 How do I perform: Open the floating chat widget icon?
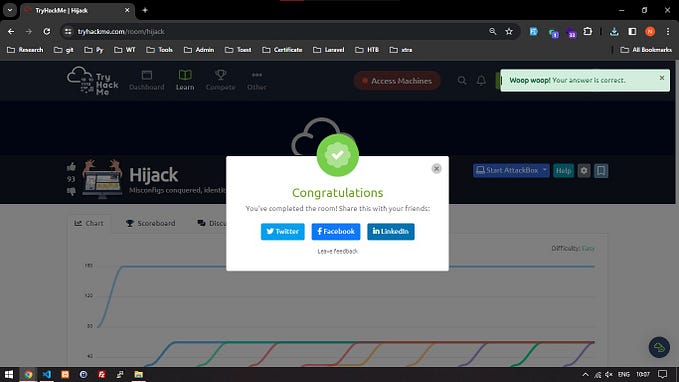pyautogui.click(x=659, y=347)
